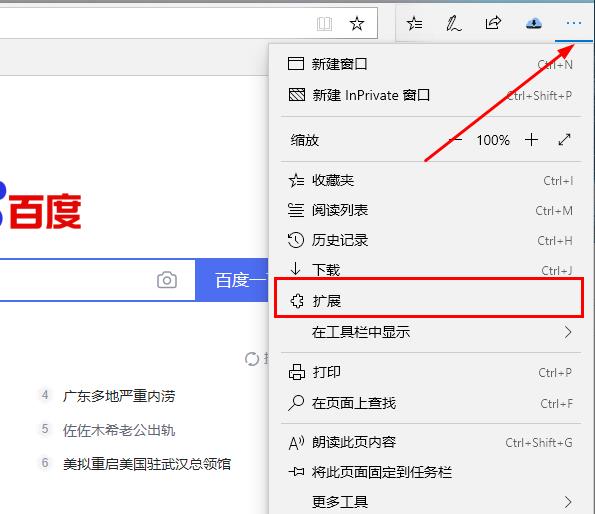Viewport: 595px width, 514px height.
Task: Click the refresh hot list icon
Action: (252, 359)
